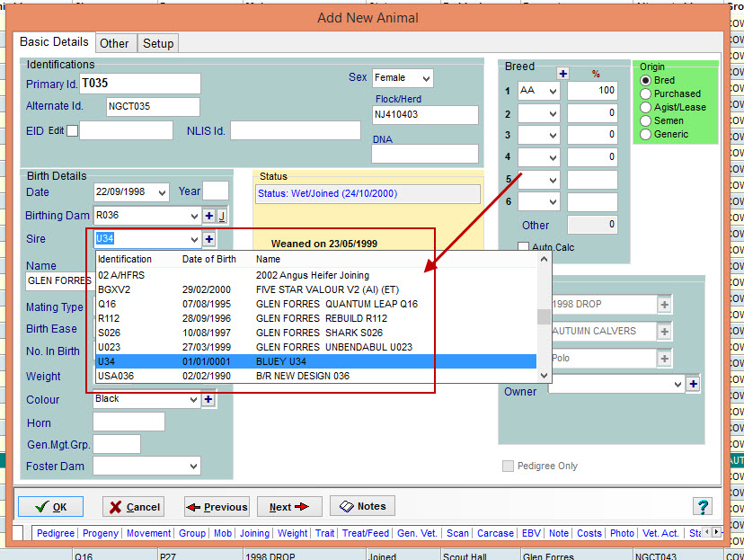The image size is (744, 560).
Task: Tick the Pedigree Only checkbox
Action: pyautogui.click(x=508, y=466)
